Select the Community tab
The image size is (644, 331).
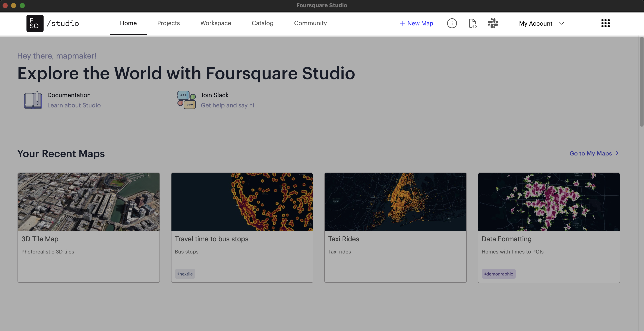tap(310, 23)
